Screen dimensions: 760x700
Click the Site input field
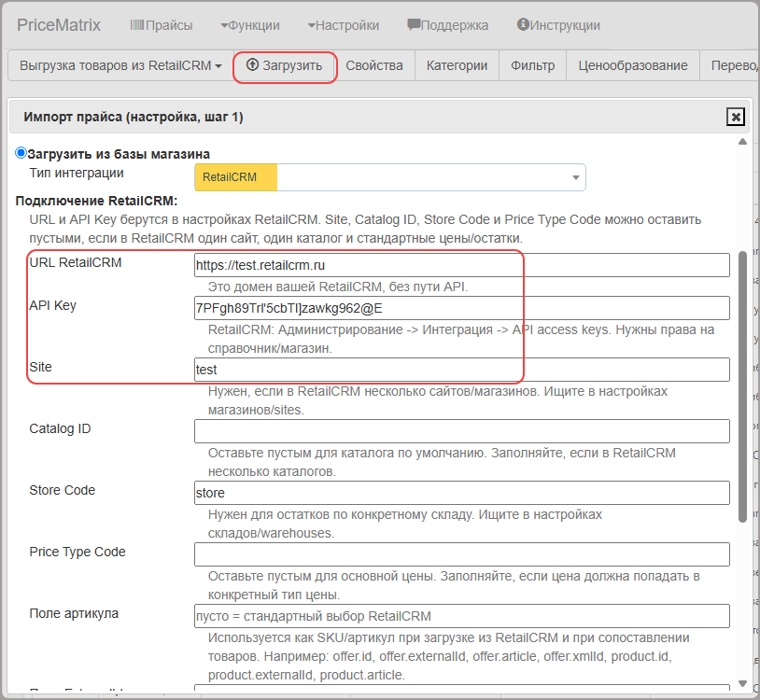[x=461, y=370]
